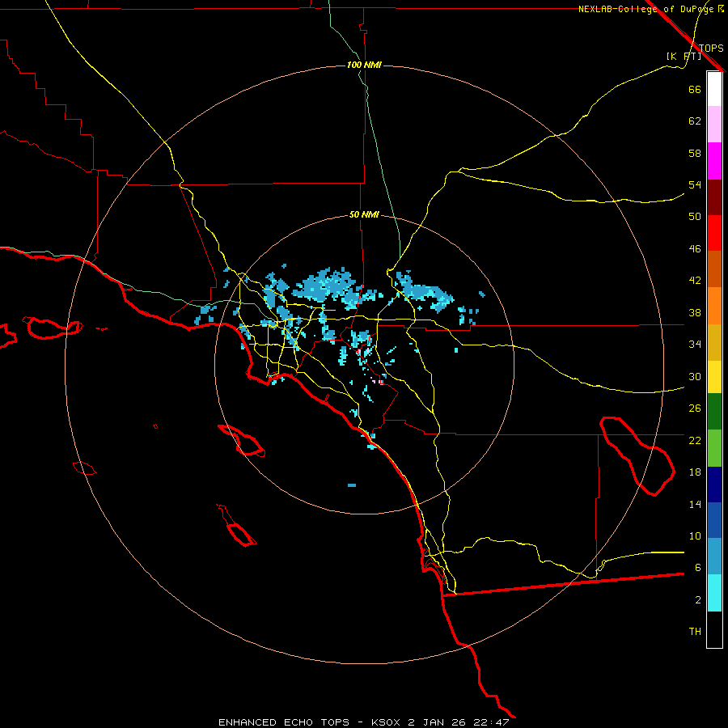This screenshot has height=728, width=728.
Task: Click the "50 NMI" range ring label
Action: (x=364, y=214)
